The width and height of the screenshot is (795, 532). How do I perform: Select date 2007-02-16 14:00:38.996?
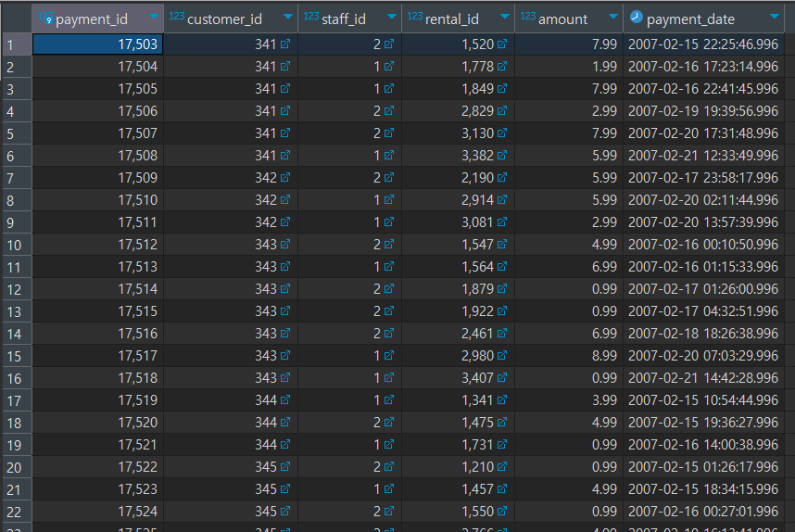703,444
